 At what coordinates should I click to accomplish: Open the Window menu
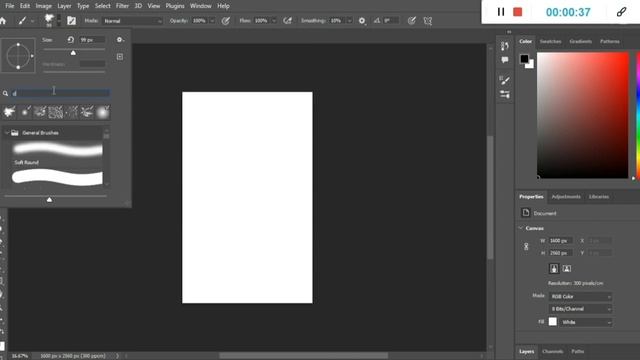tap(201, 6)
